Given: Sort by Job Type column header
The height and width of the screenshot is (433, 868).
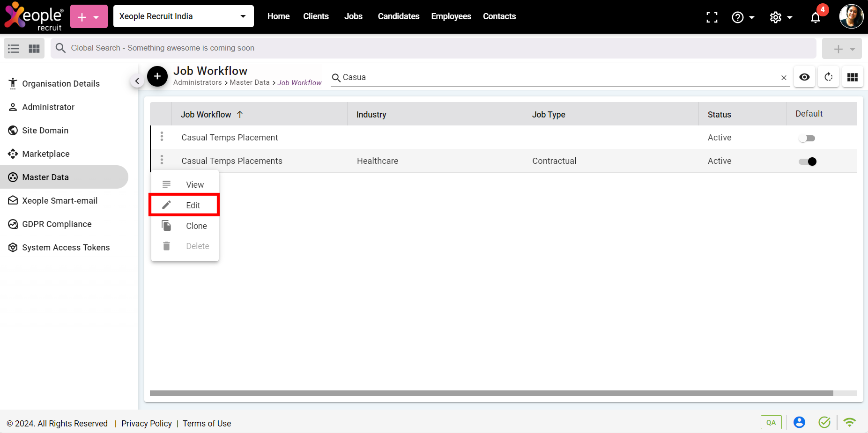Looking at the screenshot, I should [x=549, y=115].
